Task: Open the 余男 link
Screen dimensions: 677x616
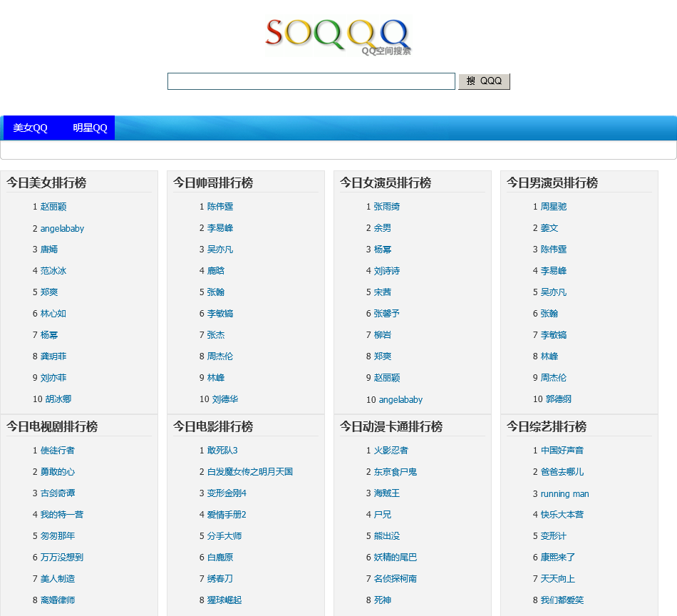Action: [x=382, y=228]
